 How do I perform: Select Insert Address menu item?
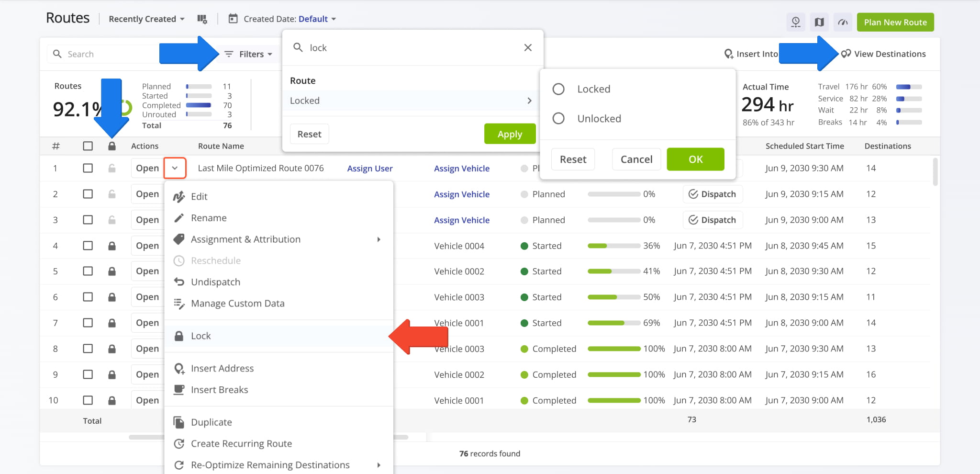[x=278, y=368]
